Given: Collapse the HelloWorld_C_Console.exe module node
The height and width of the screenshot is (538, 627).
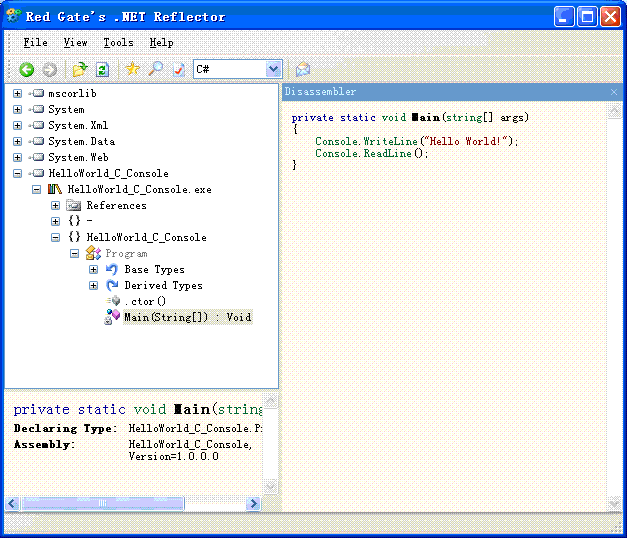Looking at the screenshot, I should (x=36, y=189).
